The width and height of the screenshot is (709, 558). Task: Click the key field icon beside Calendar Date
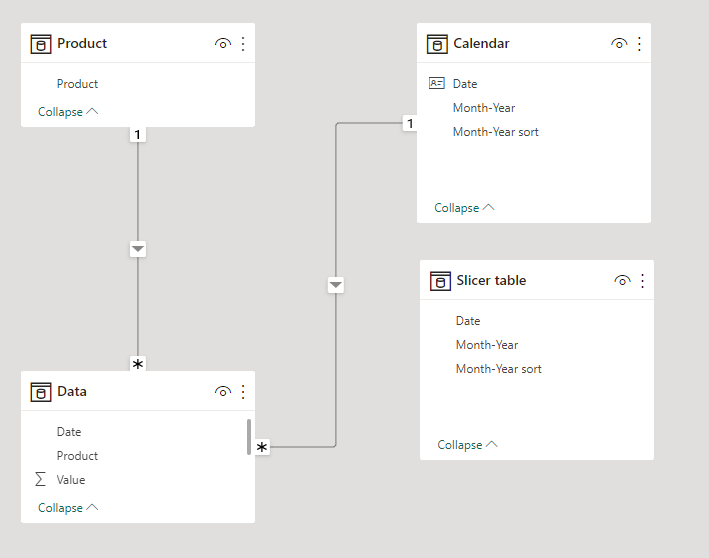(x=436, y=83)
